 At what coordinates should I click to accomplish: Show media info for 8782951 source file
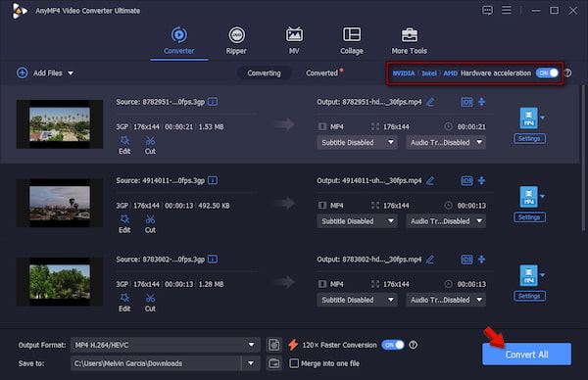pos(213,102)
